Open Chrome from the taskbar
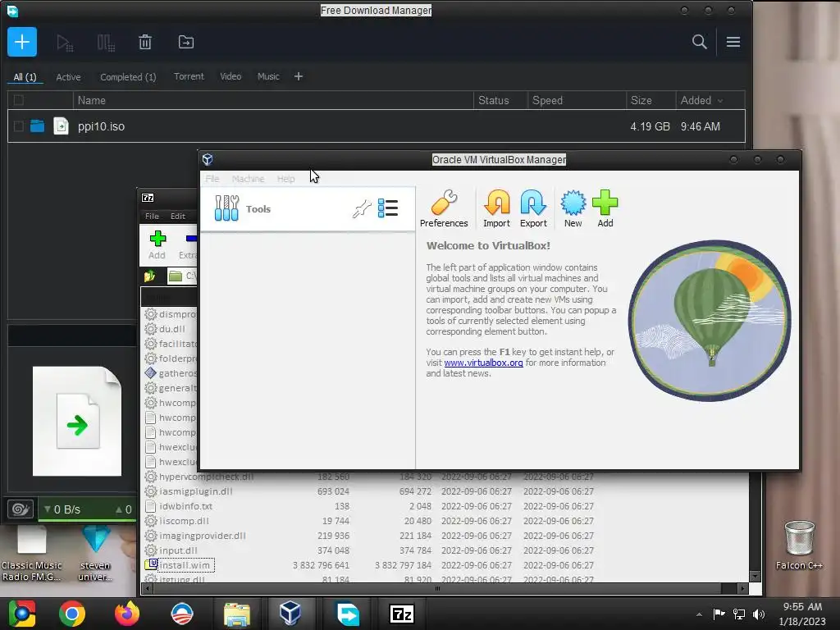 [x=72, y=614]
